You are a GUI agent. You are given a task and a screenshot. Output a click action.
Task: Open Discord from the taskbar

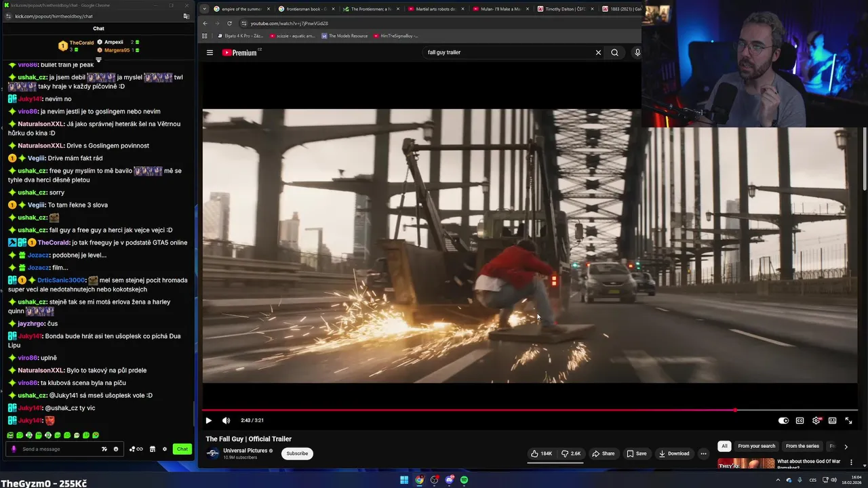pyautogui.click(x=449, y=480)
